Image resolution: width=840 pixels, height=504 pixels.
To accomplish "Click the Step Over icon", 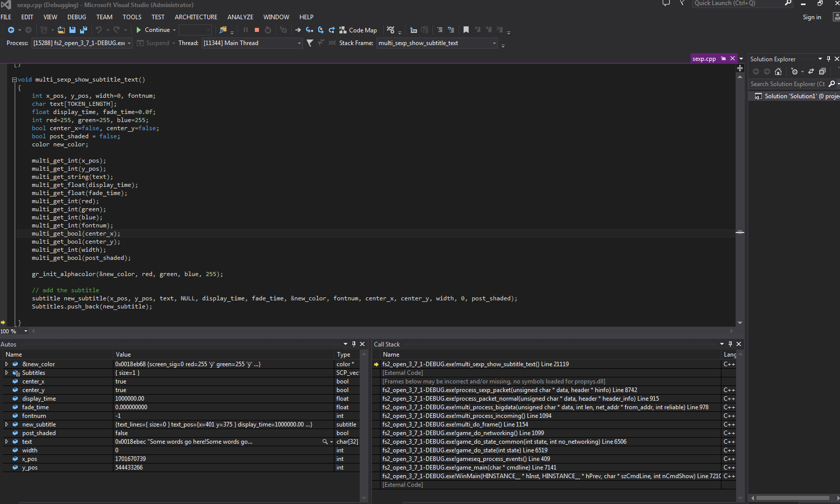I will coord(320,30).
